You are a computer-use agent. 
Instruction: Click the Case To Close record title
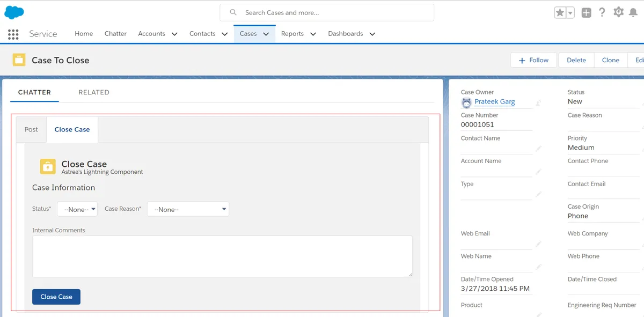[x=61, y=60]
